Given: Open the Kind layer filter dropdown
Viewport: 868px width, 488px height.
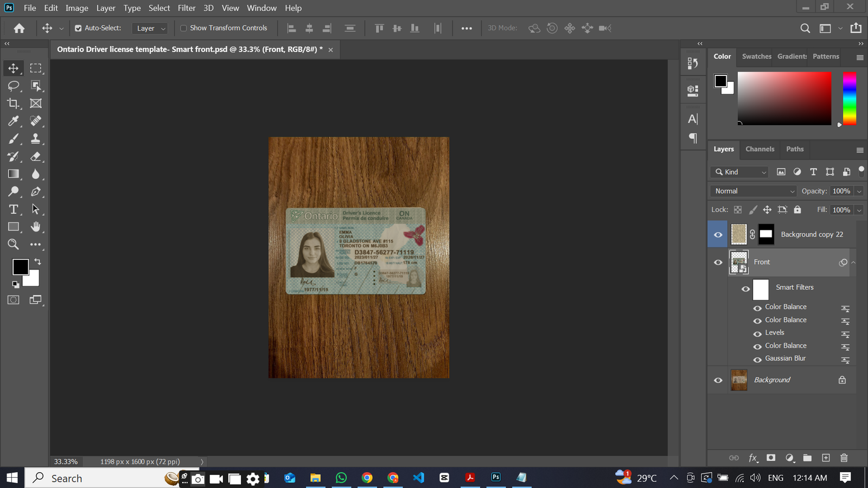Looking at the screenshot, I should coord(740,172).
